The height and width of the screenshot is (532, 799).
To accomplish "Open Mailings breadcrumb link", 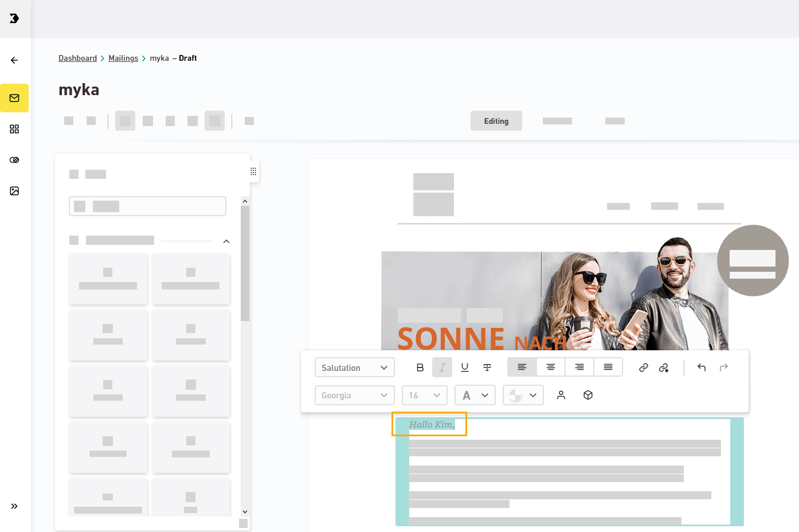I will tap(123, 58).
